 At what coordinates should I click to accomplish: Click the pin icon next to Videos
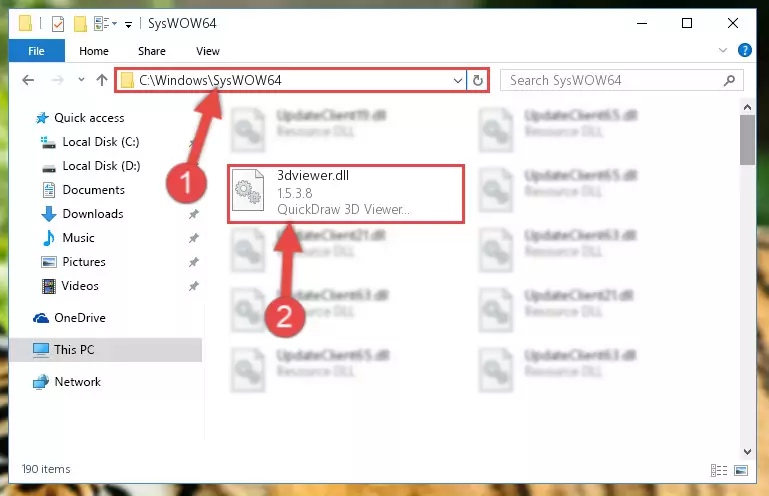click(194, 286)
